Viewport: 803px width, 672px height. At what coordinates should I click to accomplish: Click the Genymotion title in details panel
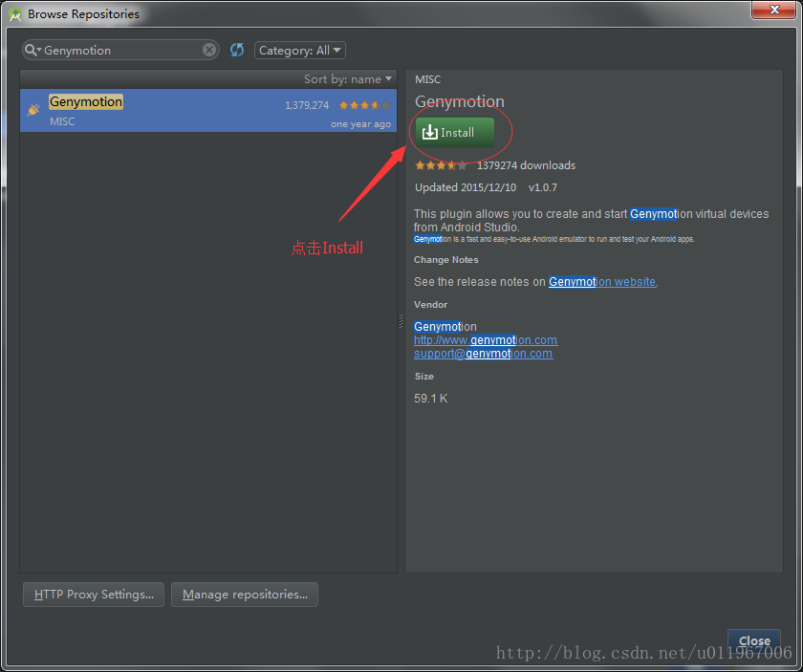coord(460,101)
